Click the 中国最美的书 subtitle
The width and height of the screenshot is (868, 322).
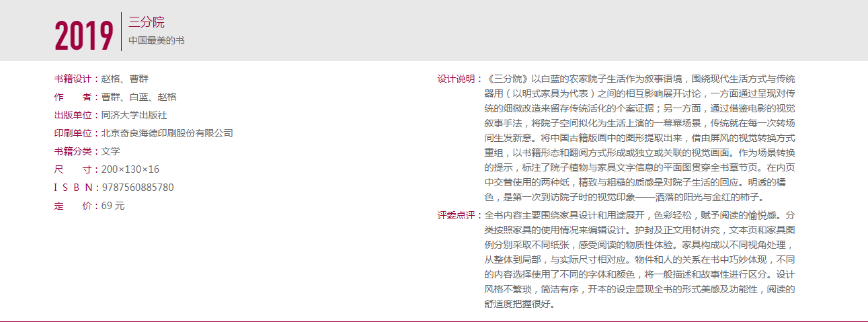pos(157,40)
